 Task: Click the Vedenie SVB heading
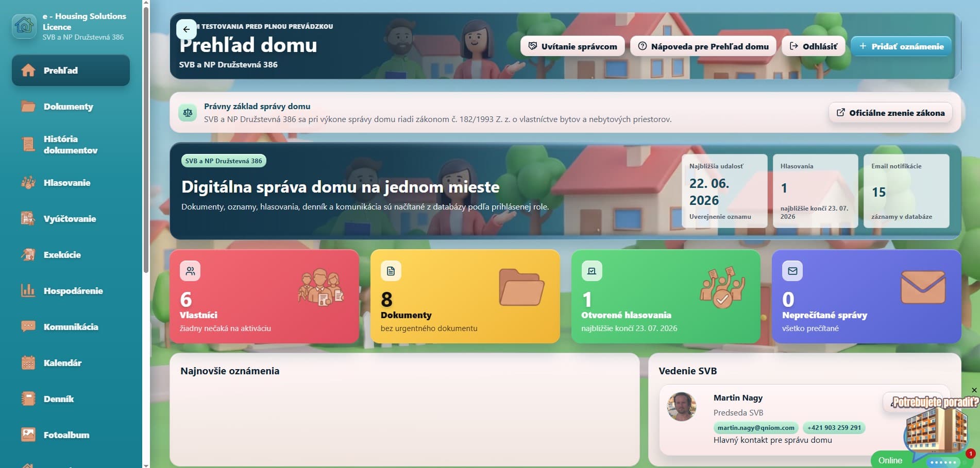pyautogui.click(x=688, y=371)
